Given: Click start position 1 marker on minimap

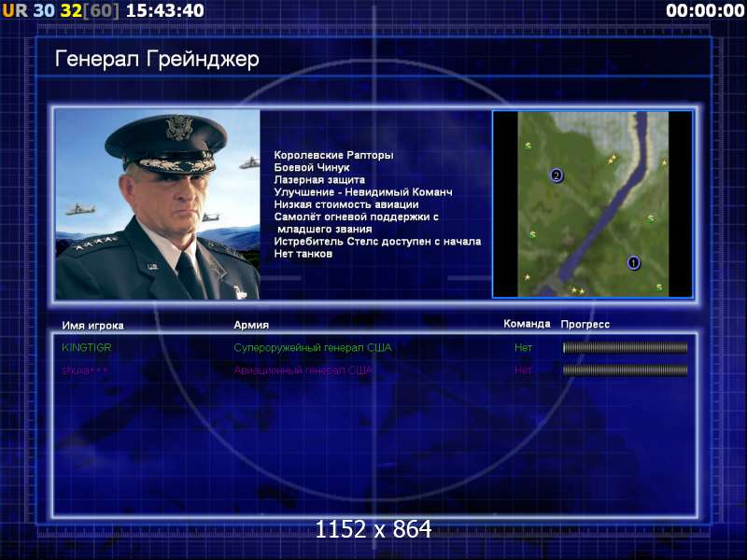Looking at the screenshot, I should point(633,262).
